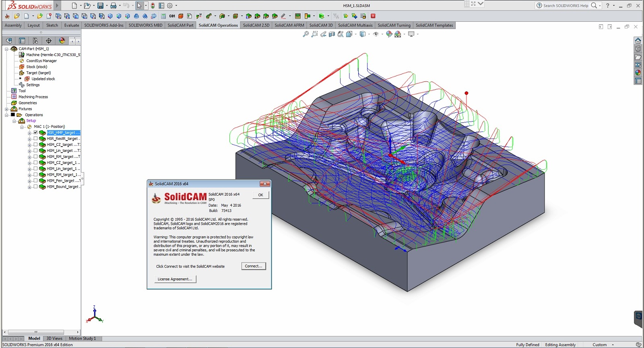Open the PropertyManager tab icon

click(x=22, y=41)
